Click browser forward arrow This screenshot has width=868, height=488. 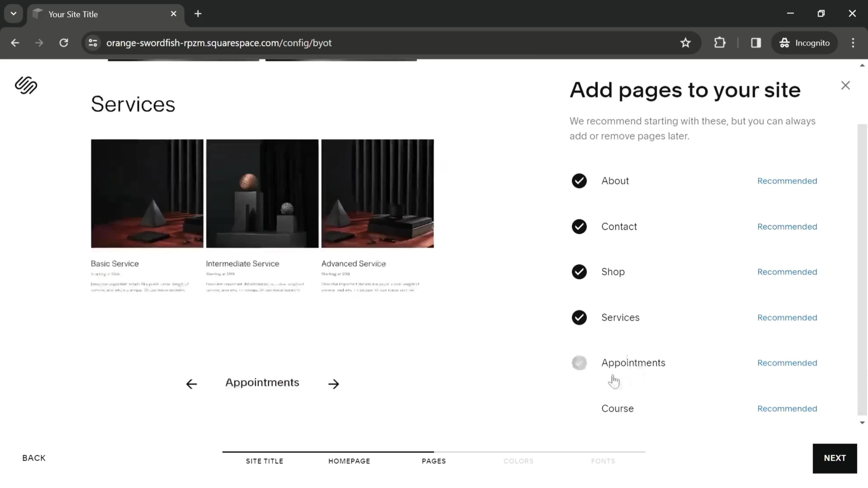(x=39, y=43)
